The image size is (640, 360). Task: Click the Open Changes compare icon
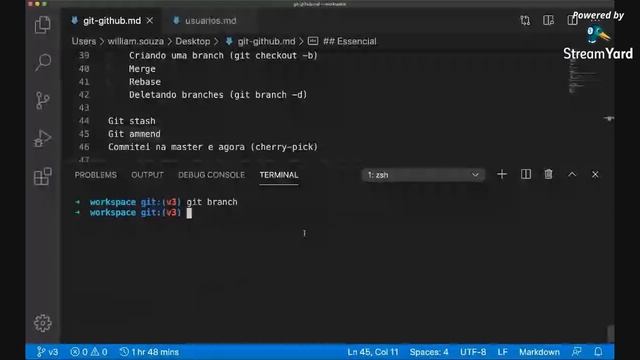(525, 20)
